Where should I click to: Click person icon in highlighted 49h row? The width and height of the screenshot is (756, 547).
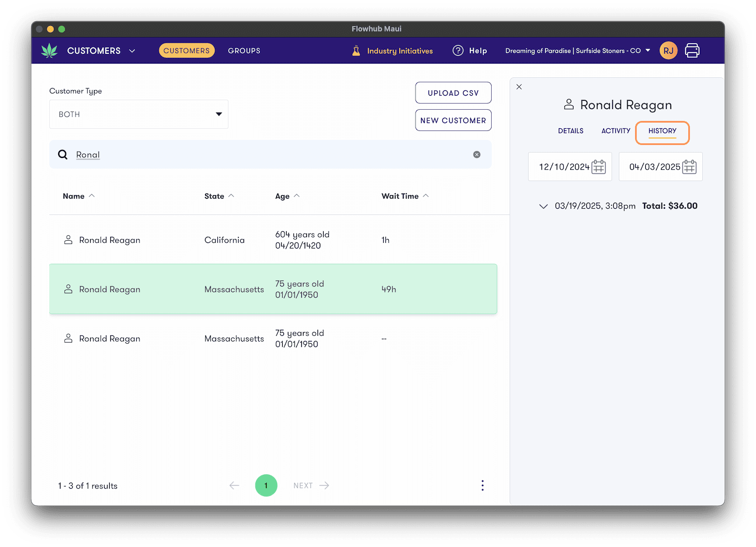68,289
